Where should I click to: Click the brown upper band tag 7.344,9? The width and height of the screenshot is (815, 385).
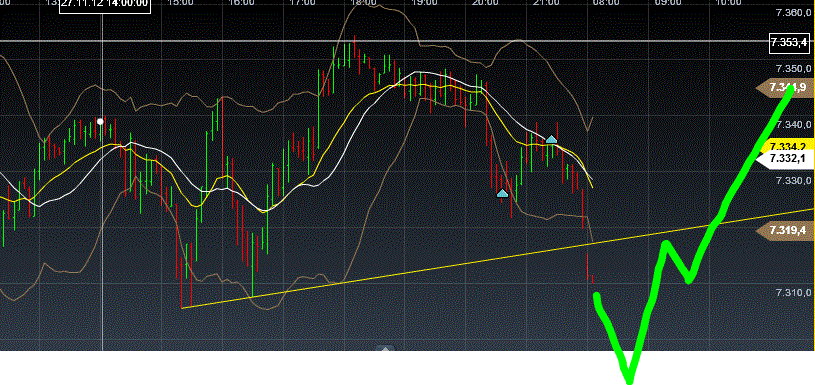784,87
